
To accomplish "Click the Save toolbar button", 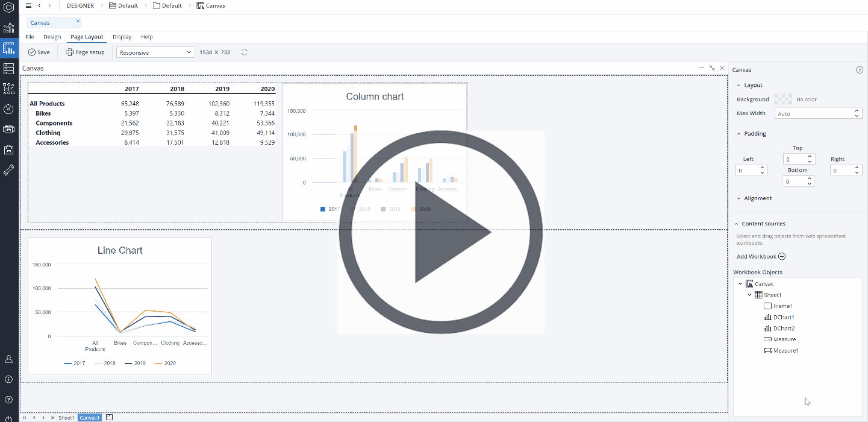I will point(39,52).
